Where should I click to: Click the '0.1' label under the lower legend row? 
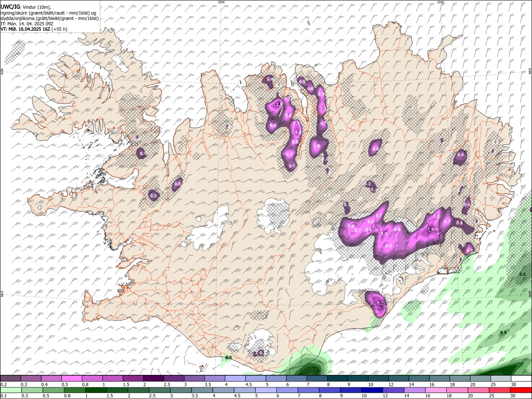(3, 396)
